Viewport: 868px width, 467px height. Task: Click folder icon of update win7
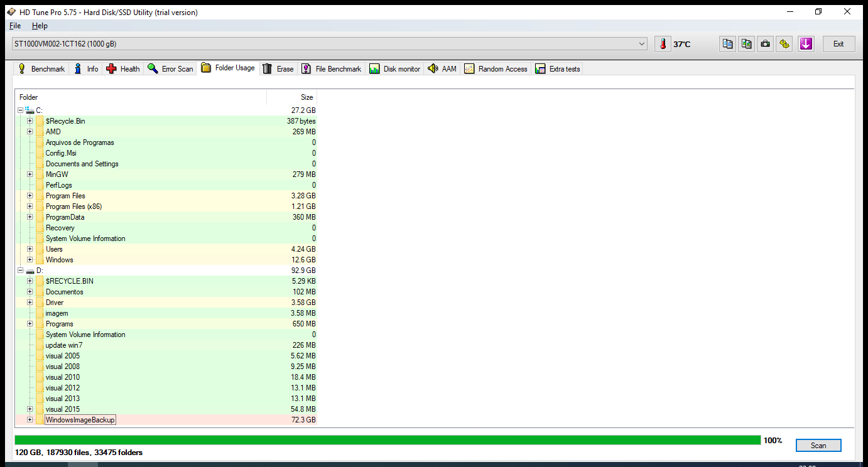tap(40, 345)
